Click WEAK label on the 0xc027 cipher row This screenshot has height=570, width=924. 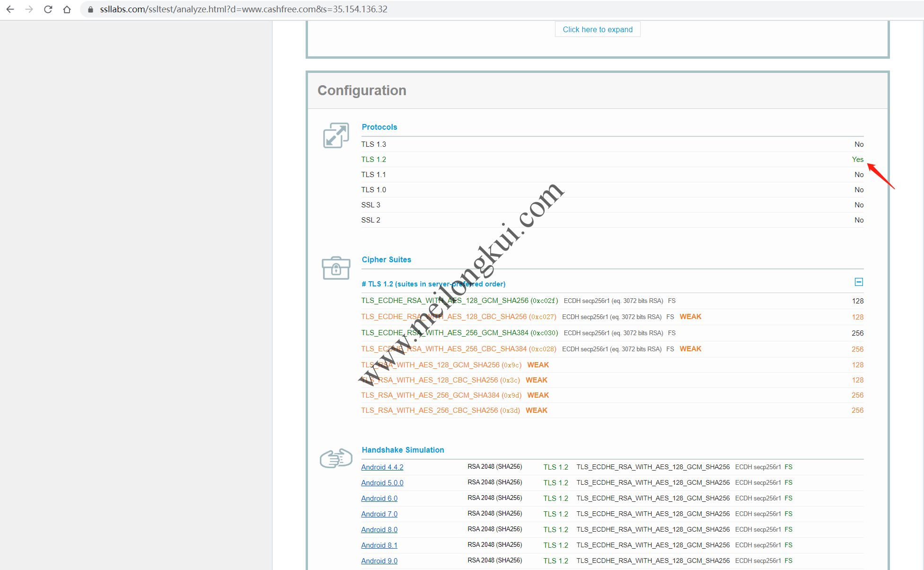tap(690, 317)
